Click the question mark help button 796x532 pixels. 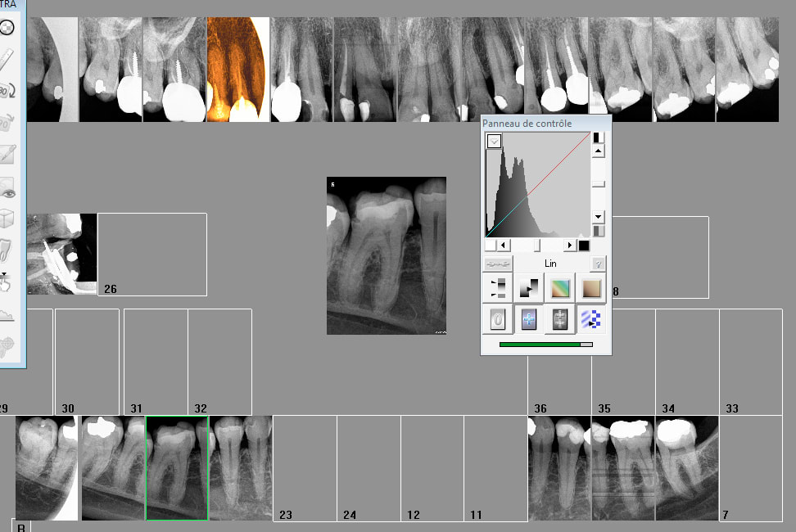pyautogui.click(x=599, y=264)
